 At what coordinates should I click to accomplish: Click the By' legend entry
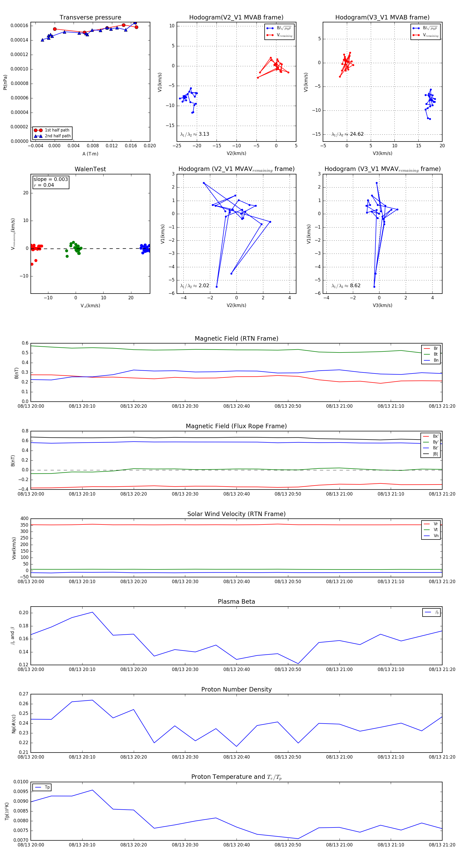pos(431,442)
